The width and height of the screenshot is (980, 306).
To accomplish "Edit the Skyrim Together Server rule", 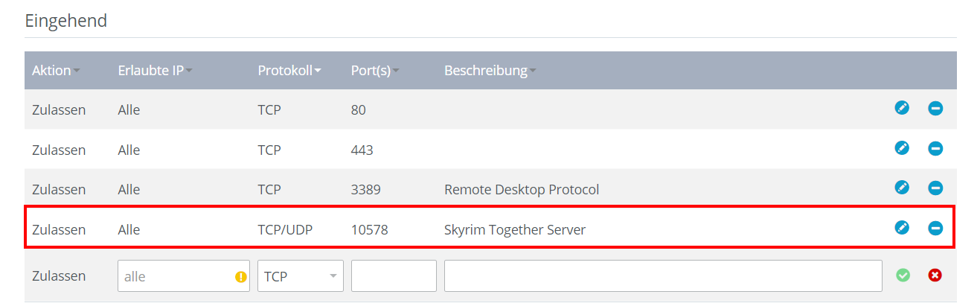I will pos(902,227).
